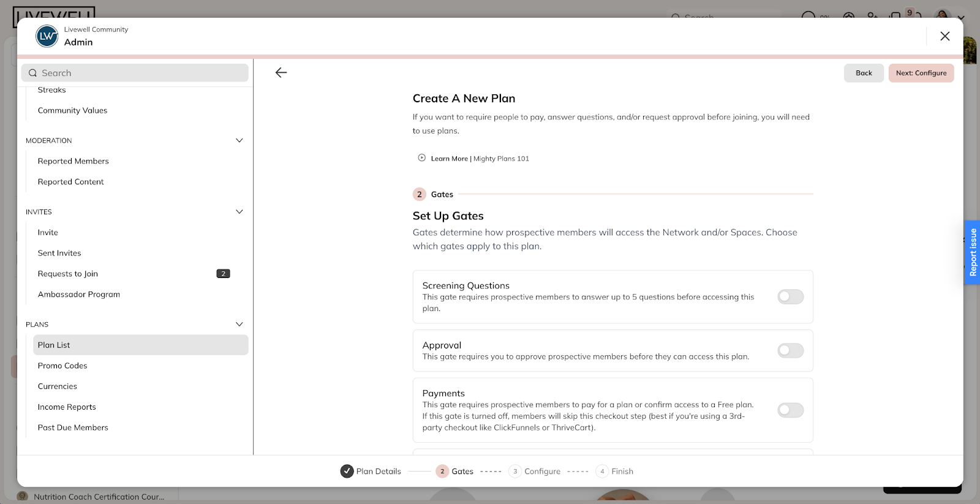Viewport: 980px width, 504px height.
Task: Select Plan List in sidebar
Action: coord(141,345)
